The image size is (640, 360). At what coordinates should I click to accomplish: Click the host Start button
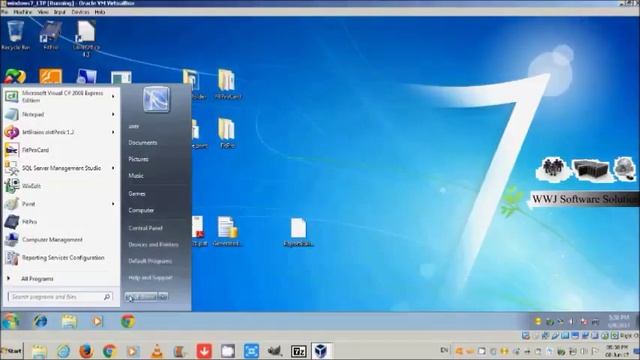(11, 351)
